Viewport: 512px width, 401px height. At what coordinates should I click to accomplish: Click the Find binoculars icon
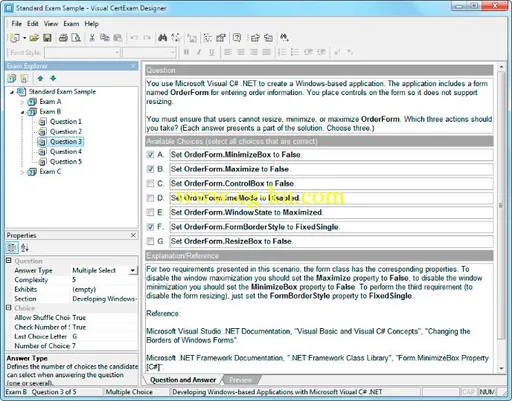tap(162, 38)
